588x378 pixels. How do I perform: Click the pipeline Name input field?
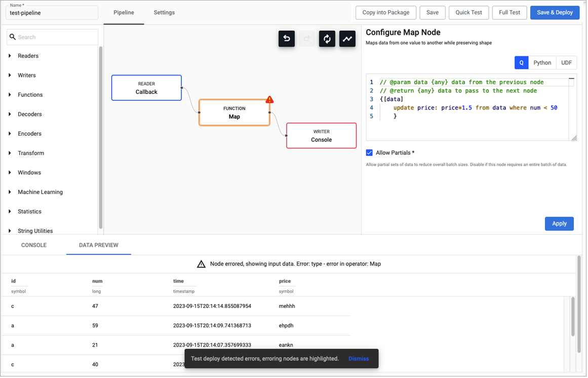click(x=51, y=12)
